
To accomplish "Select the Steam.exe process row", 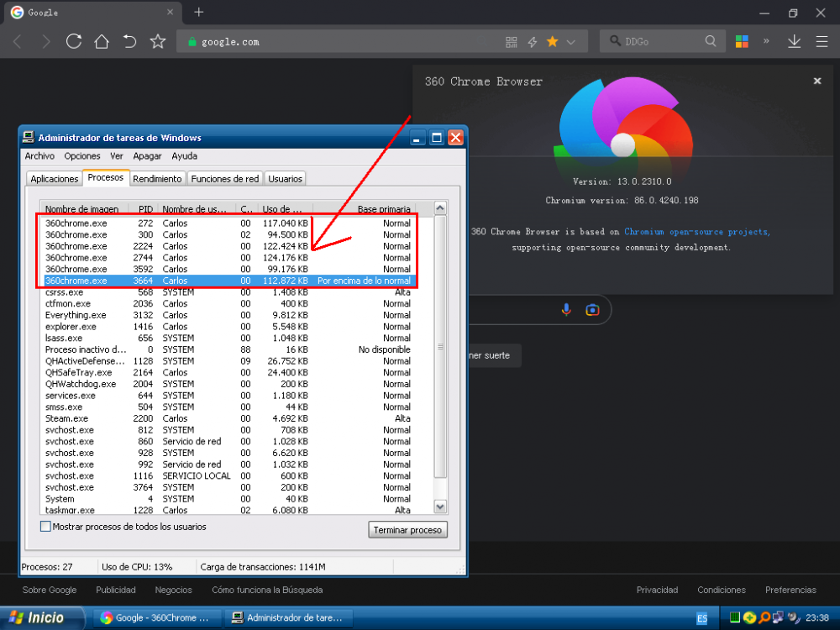I will [x=67, y=418].
